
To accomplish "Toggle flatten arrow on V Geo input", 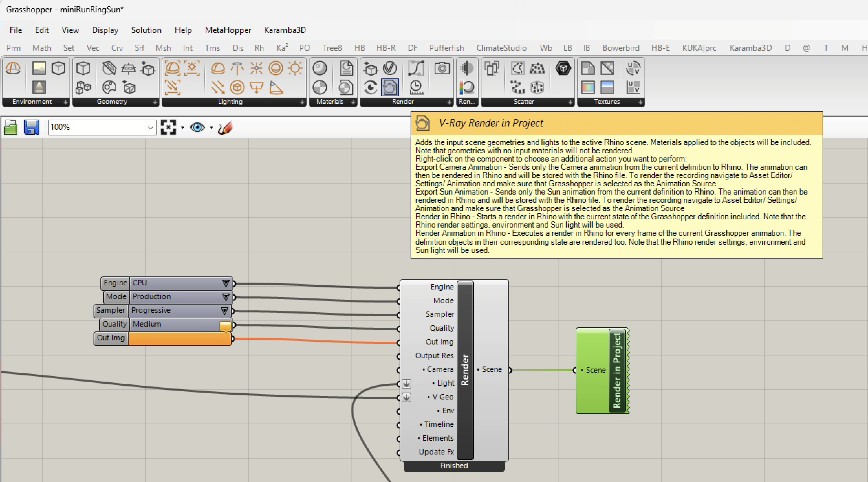I will tap(406, 397).
